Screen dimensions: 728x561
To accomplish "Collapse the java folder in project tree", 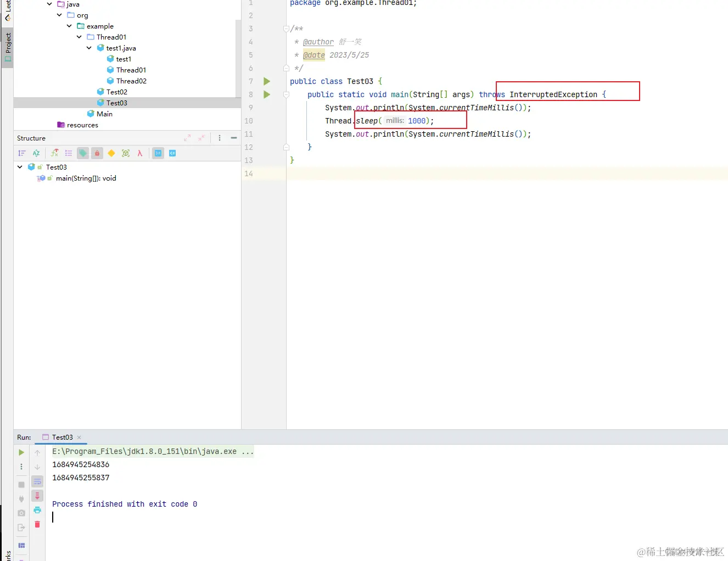I will click(x=49, y=4).
